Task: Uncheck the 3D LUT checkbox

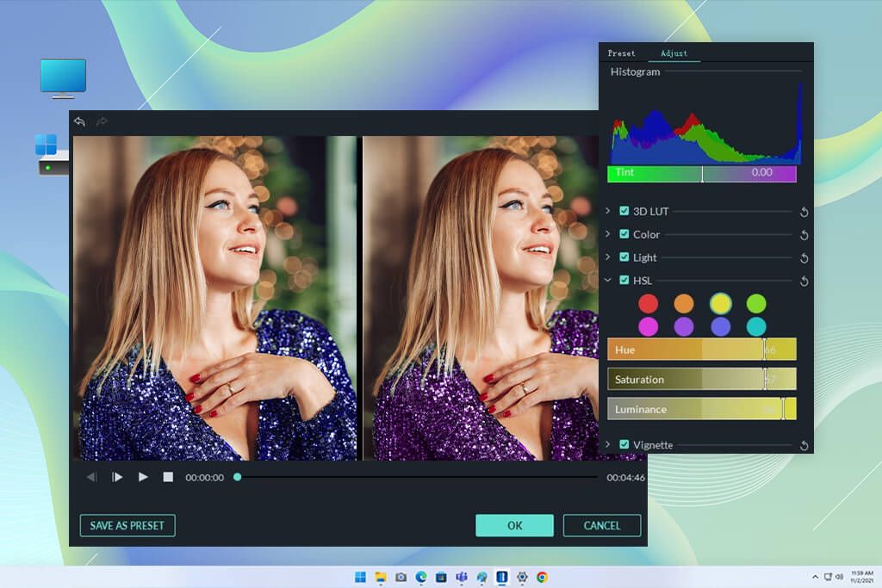Action: (624, 211)
